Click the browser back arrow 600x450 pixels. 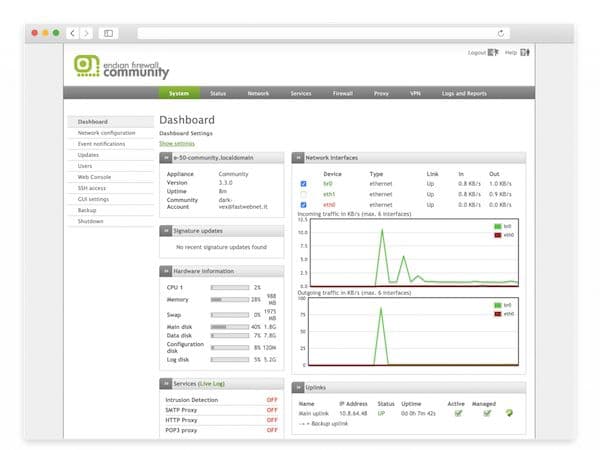point(73,33)
